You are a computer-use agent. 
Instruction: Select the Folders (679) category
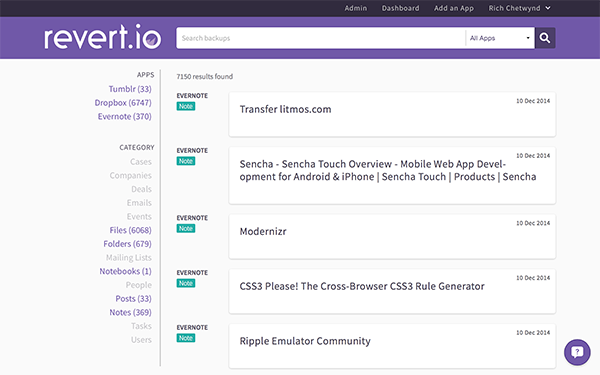coord(127,244)
